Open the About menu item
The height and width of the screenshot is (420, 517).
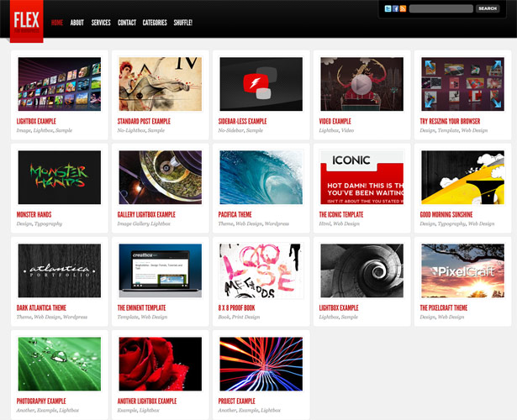(x=76, y=23)
